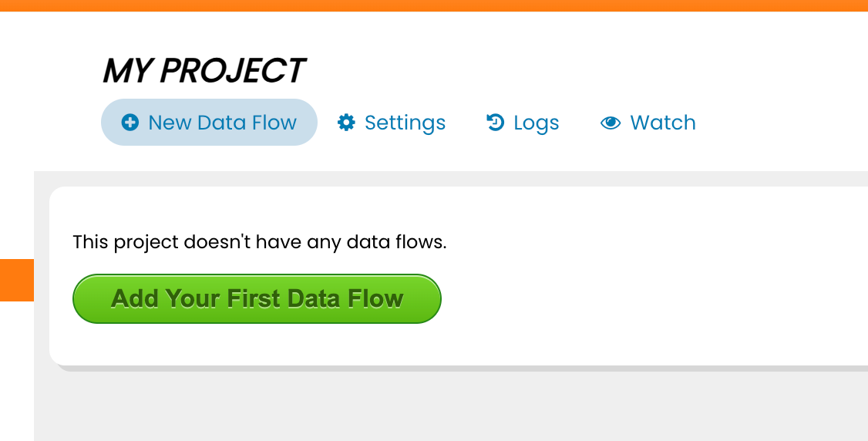
Task: Click the word "PROJECT" in the title
Action: click(x=233, y=71)
